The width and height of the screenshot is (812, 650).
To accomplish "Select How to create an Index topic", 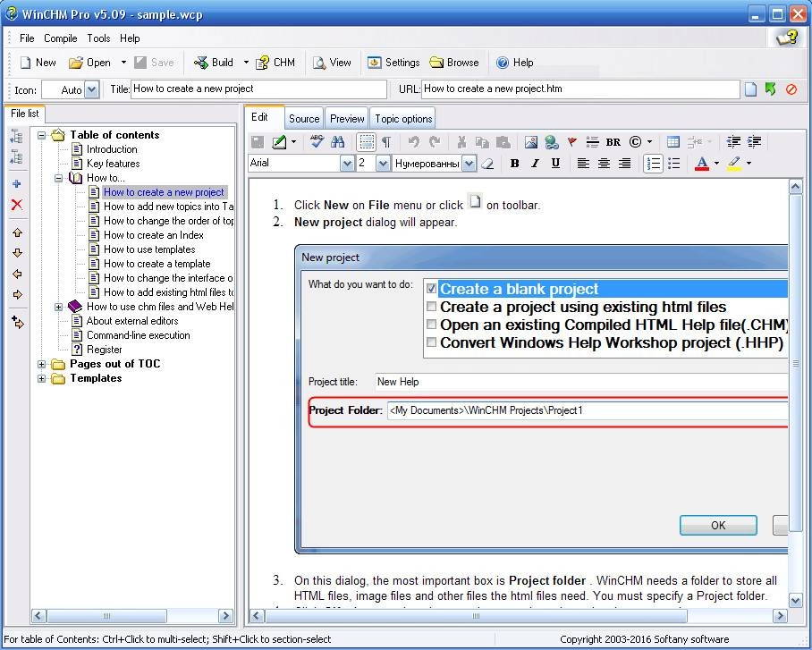I will (153, 235).
